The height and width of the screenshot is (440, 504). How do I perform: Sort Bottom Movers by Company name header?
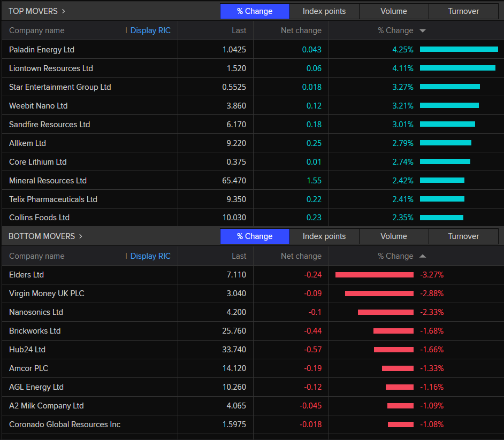click(36, 256)
